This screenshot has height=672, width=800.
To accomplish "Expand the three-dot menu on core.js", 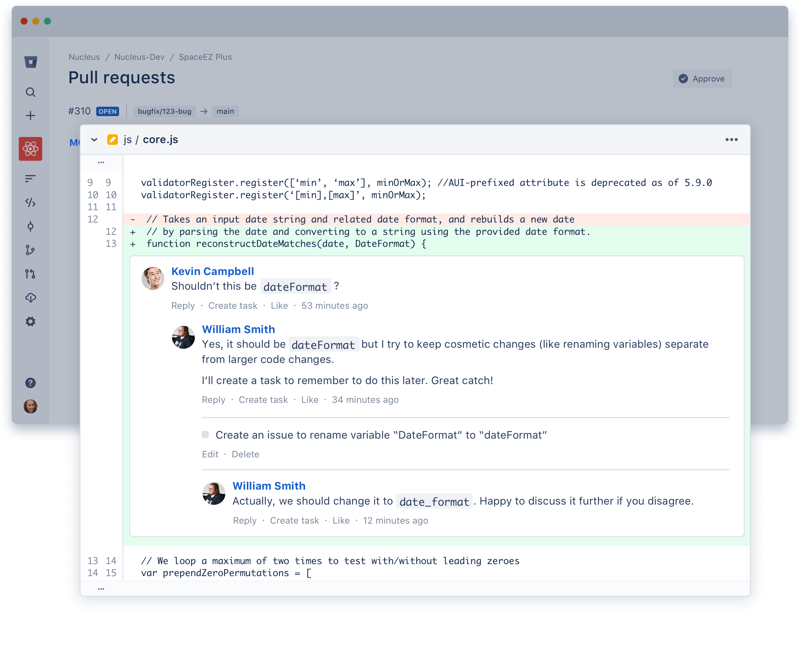I will coord(731,139).
